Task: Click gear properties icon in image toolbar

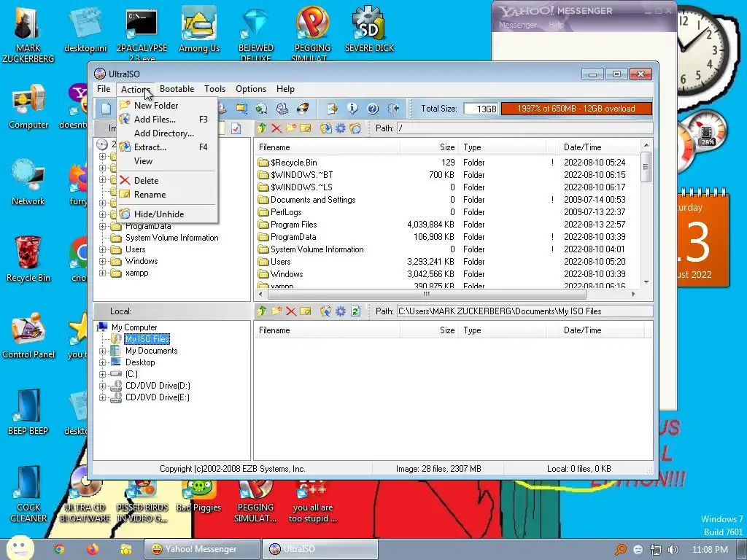Action: [x=341, y=128]
